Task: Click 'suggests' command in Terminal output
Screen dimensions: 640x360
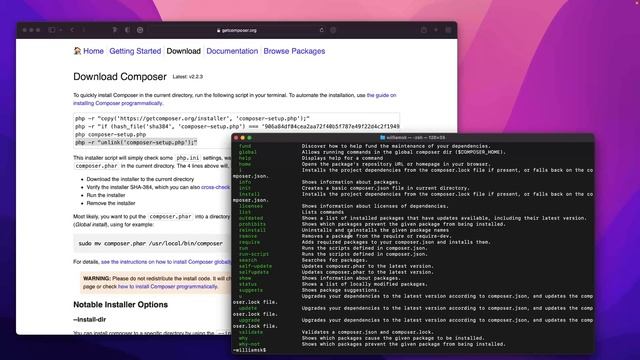Action: [x=251, y=290]
